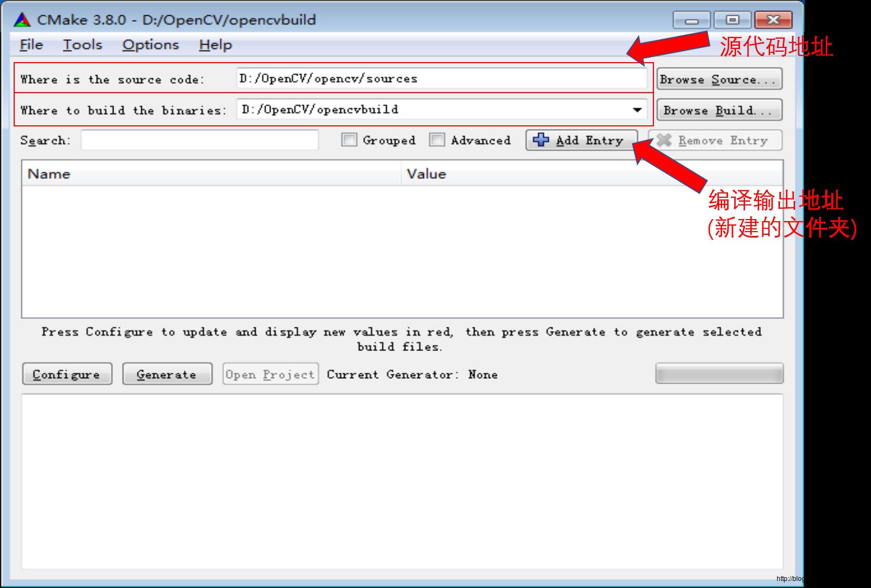Click the progress bar beside Current Generator
This screenshot has height=588, width=871.
coord(719,374)
